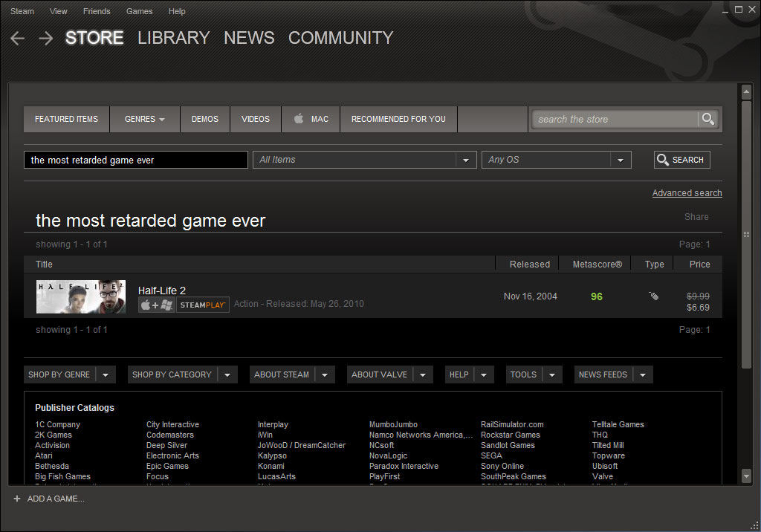Open the Friends menu
This screenshot has width=761, height=532.
[97, 11]
